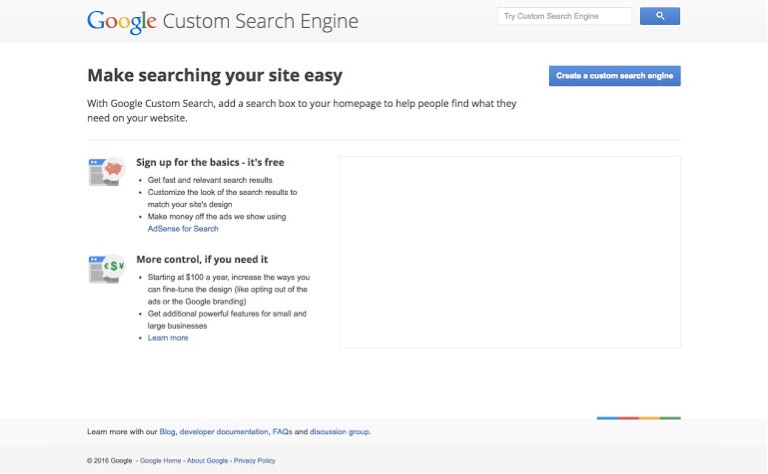768x474 pixels.
Task: Click the blue magnifier search button
Action: pos(659,16)
